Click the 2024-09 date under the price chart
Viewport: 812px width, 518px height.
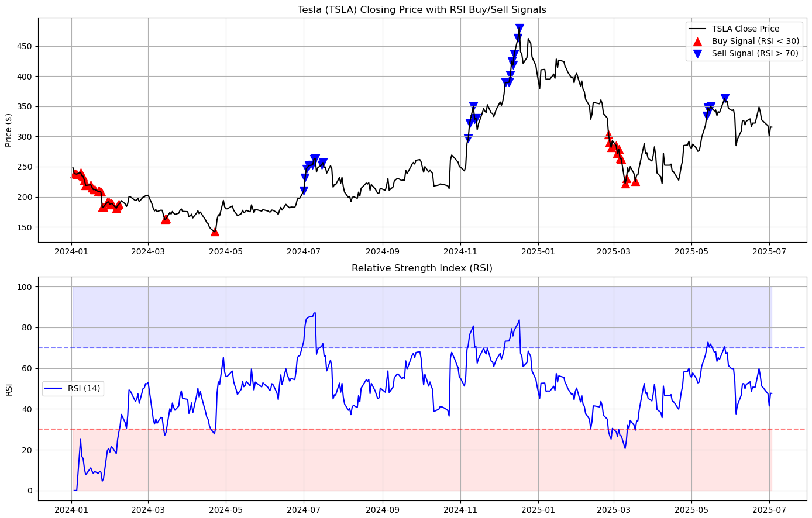(383, 252)
